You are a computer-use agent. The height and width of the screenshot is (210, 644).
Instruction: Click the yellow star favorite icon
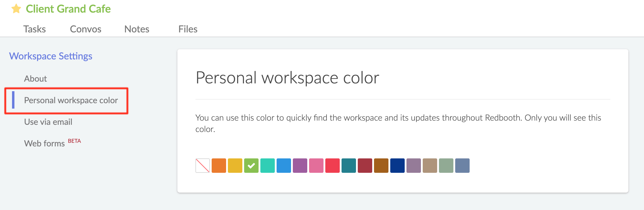click(16, 9)
